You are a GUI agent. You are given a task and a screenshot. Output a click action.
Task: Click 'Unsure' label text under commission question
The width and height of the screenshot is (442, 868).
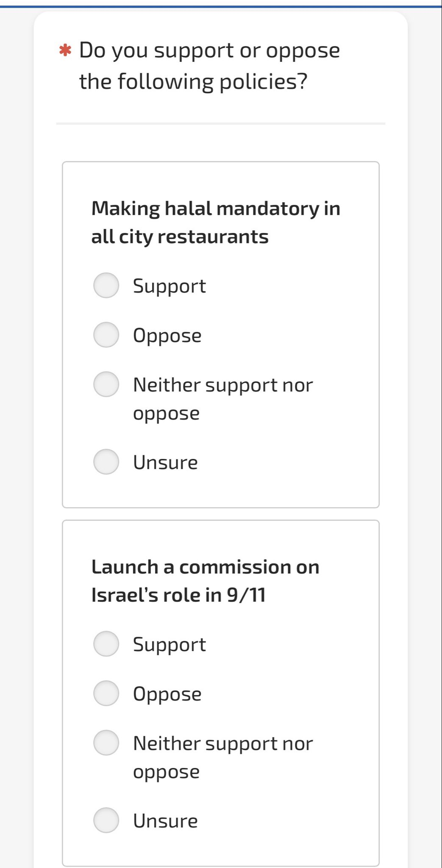click(x=165, y=821)
